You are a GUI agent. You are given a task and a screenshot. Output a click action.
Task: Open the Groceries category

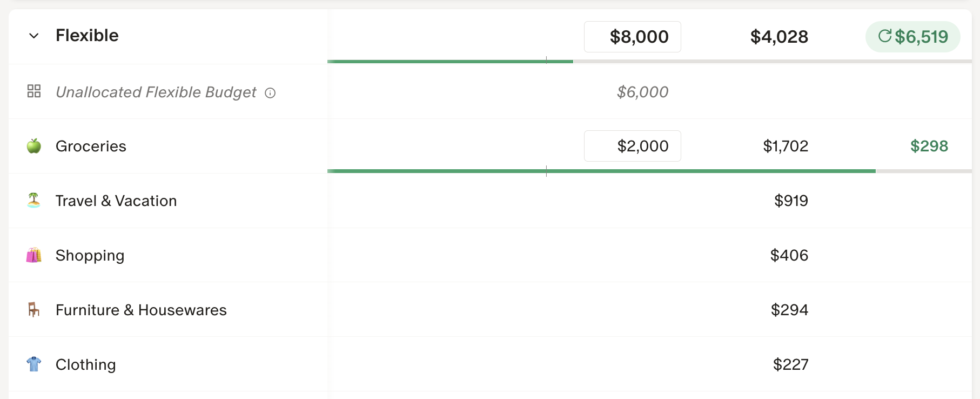coord(91,146)
